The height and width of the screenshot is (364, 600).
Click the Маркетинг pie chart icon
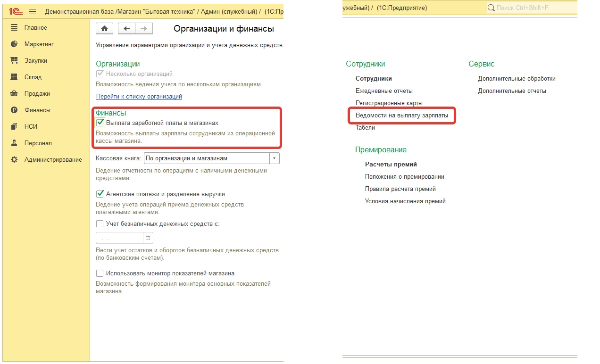pos(14,44)
